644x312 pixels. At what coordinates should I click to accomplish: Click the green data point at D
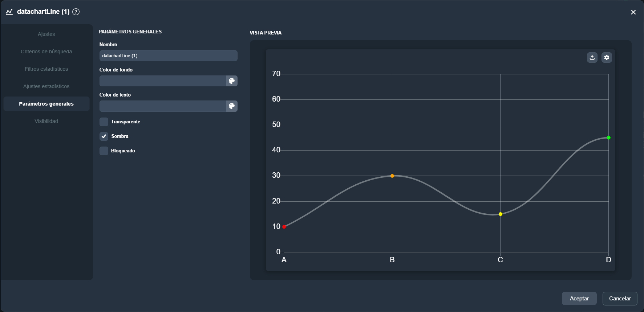click(608, 138)
